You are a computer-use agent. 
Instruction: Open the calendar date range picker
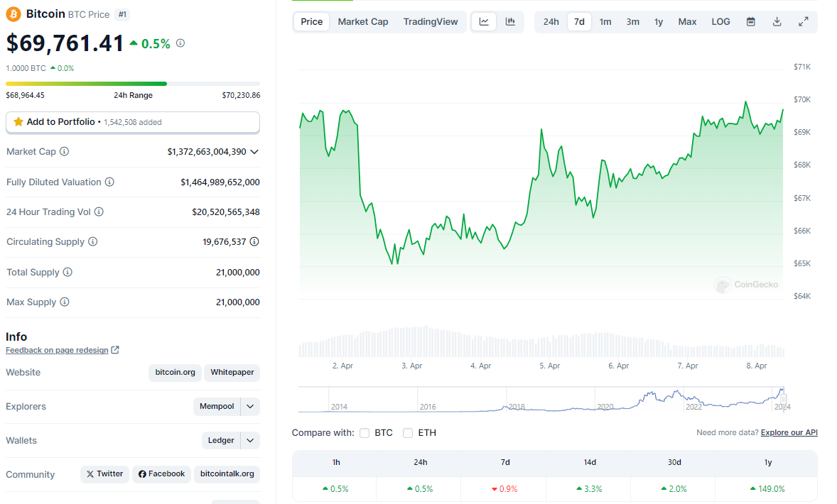[x=750, y=22]
